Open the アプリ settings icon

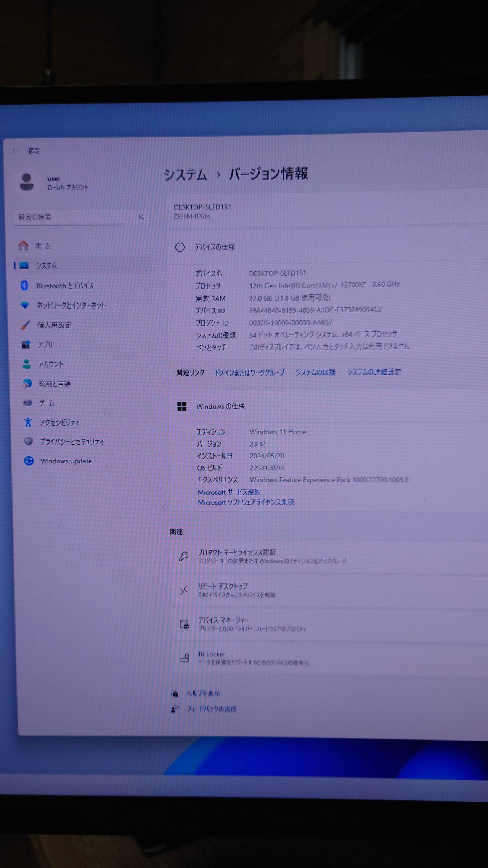coord(26,344)
